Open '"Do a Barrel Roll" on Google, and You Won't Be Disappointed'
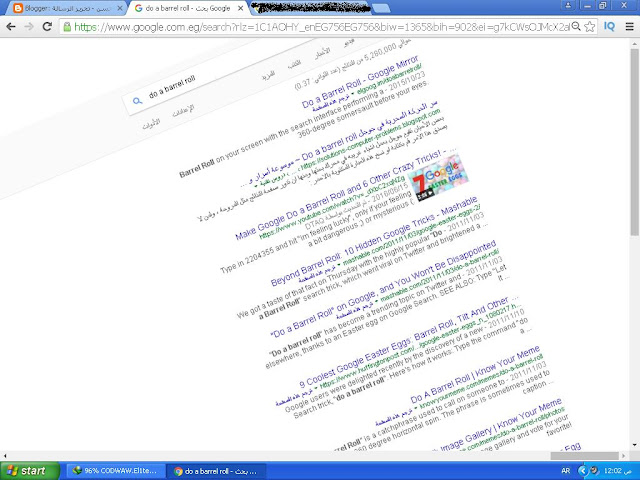The width and height of the screenshot is (640, 480). [384, 289]
